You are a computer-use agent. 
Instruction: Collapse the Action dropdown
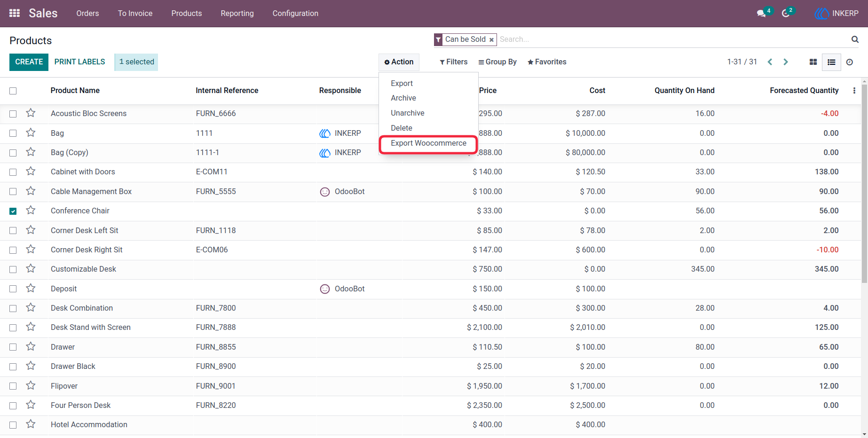399,62
